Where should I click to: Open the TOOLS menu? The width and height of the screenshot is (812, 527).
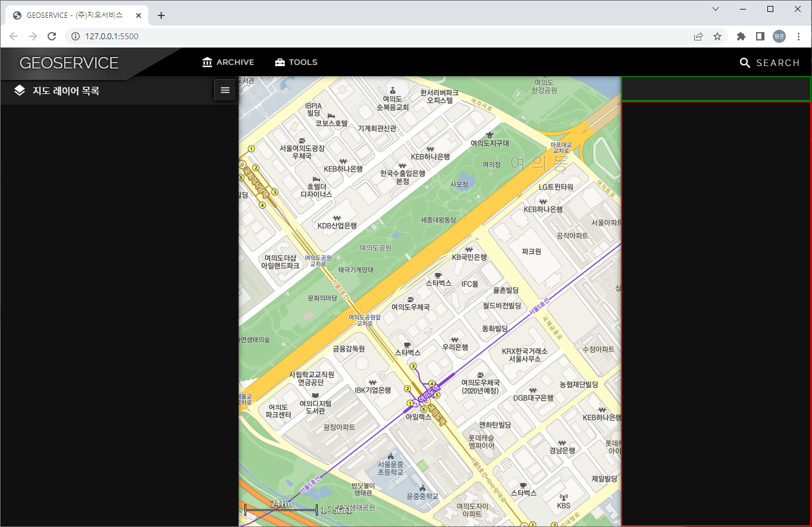pyautogui.click(x=296, y=62)
